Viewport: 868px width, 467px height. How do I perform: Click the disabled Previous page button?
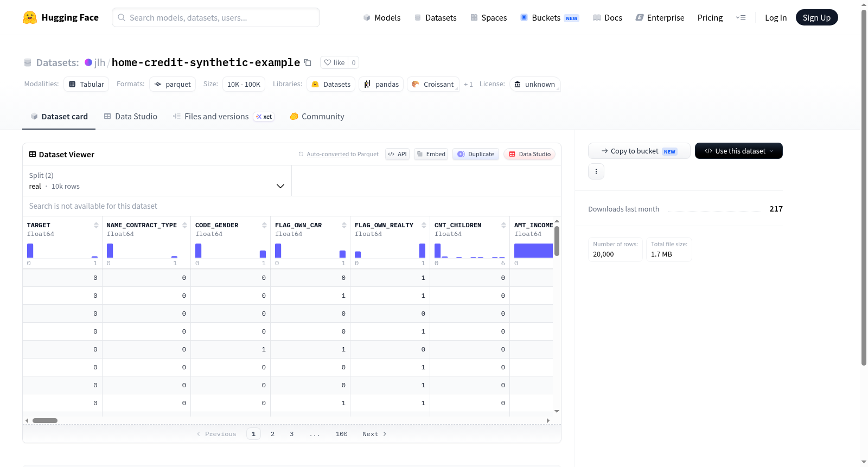(216, 434)
